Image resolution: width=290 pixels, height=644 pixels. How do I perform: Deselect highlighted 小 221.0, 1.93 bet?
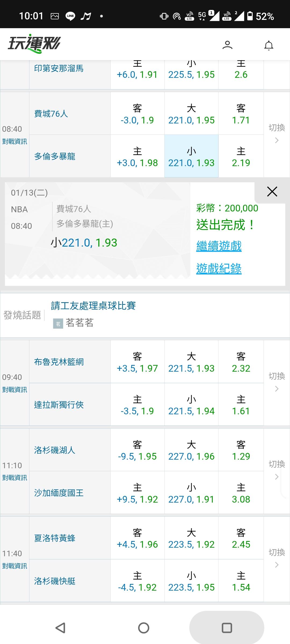pos(191,156)
